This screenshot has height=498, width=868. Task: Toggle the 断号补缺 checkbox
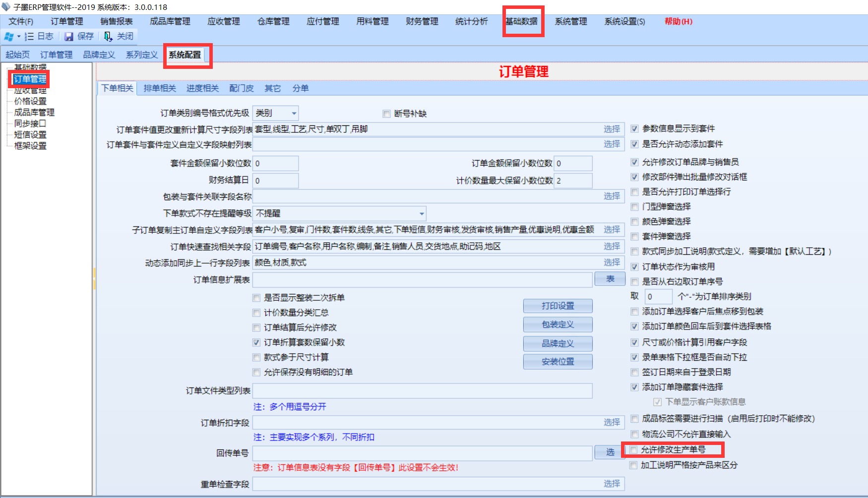tap(387, 114)
